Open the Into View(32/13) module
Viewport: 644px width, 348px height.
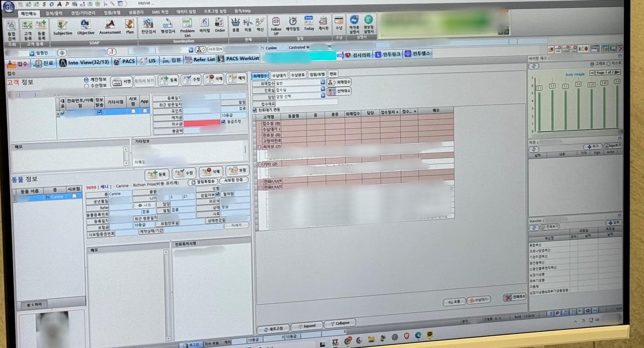84,62
